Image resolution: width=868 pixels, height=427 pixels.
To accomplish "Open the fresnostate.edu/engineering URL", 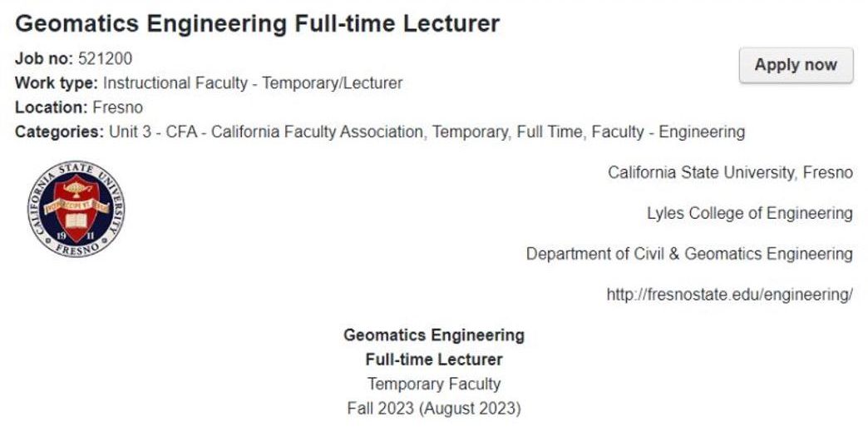I will click(730, 295).
